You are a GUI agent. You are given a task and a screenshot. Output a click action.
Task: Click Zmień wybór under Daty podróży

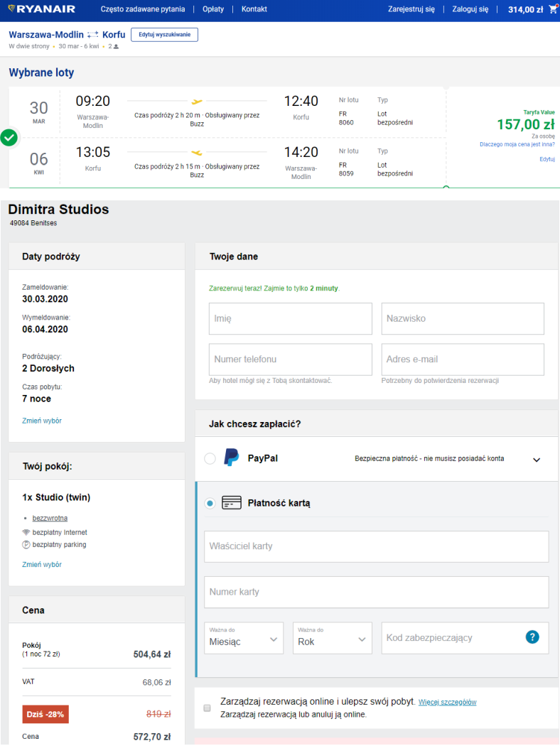pos(42,421)
